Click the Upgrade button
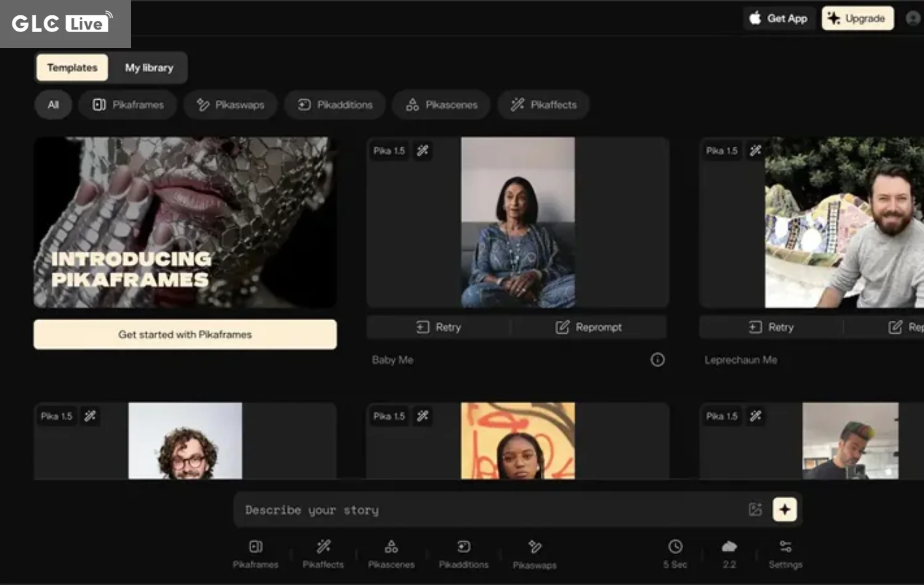 [857, 18]
